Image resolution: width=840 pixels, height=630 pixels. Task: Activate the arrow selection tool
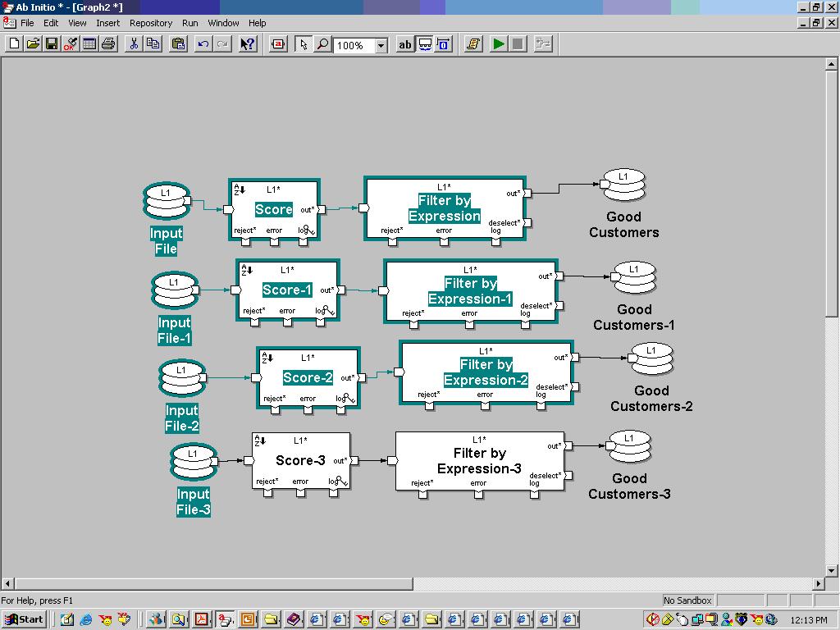click(x=304, y=44)
